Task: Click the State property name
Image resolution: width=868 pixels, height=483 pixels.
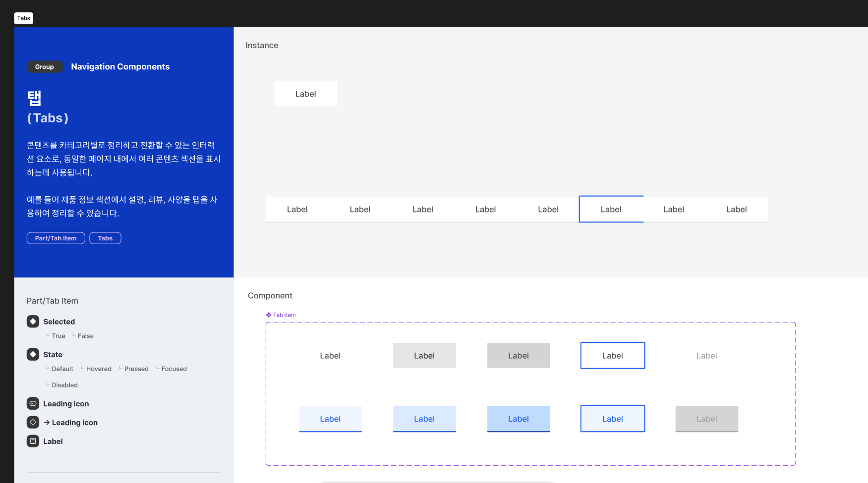Action: tap(53, 355)
